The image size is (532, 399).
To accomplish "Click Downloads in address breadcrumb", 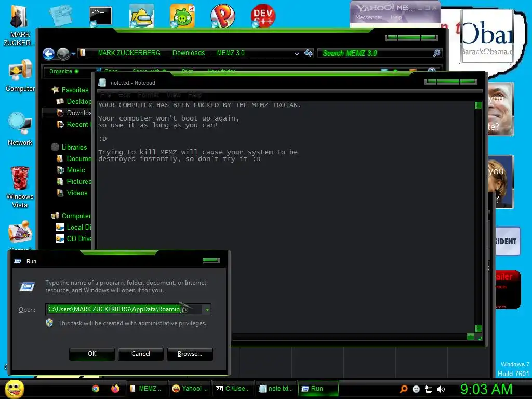I will (188, 53).
